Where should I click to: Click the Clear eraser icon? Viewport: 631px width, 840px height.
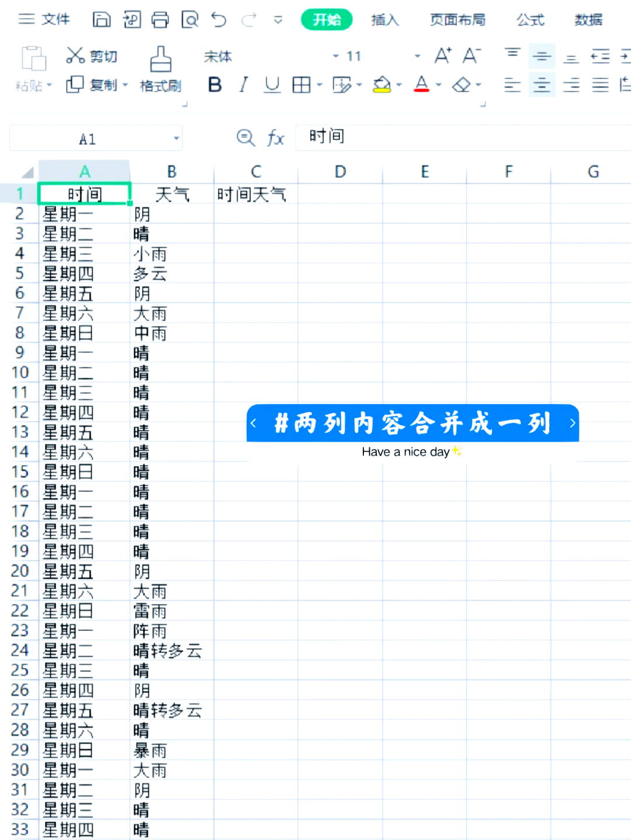pos(462,85)
